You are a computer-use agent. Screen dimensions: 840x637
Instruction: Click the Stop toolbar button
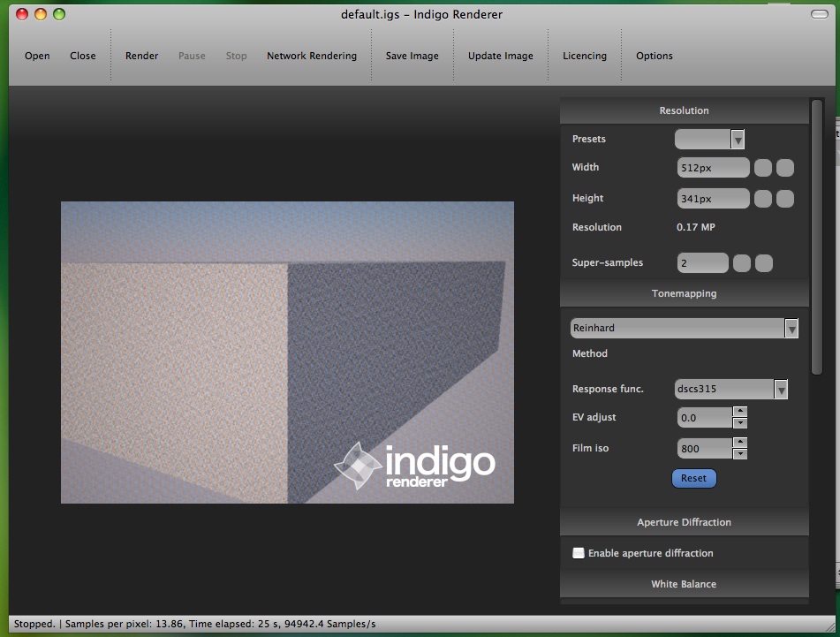point(236,56)
